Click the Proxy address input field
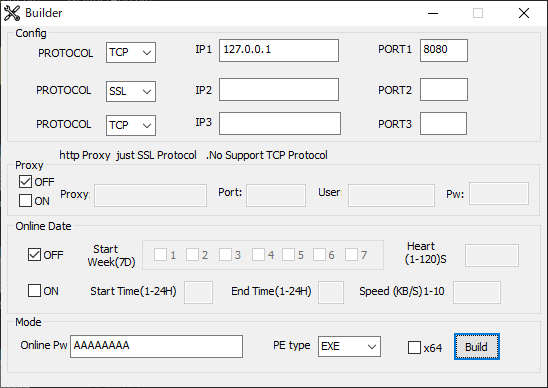The height and width of the screenshot is (388, 548). [x=150, y=195]
